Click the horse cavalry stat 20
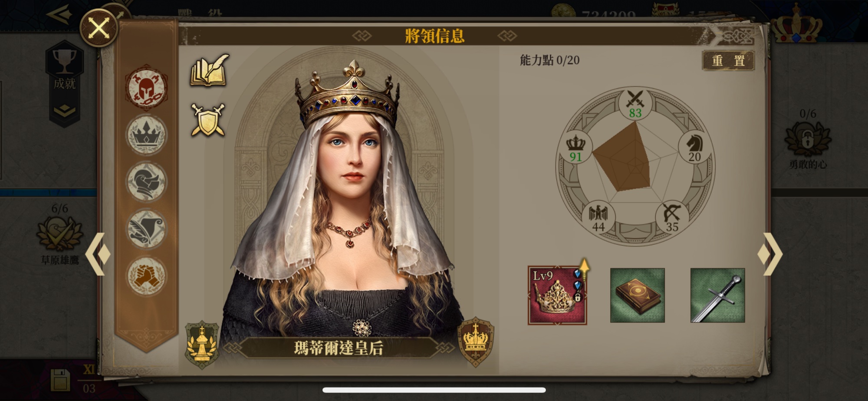The width and height of the screenshot is (868, 401). pos(694,148)
